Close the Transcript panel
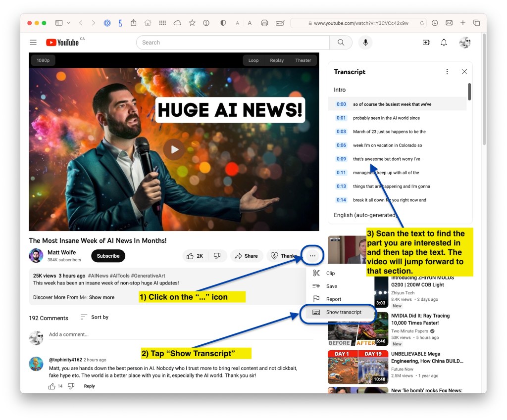 [x=464, y=72]
